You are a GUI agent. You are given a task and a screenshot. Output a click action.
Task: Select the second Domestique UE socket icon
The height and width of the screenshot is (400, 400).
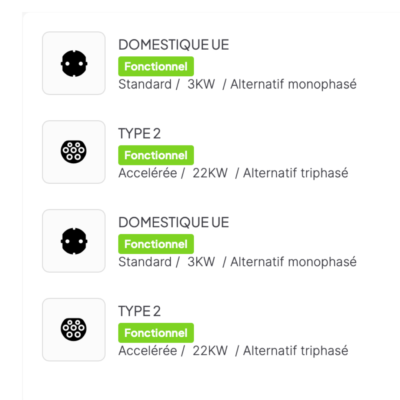[74, 241]
